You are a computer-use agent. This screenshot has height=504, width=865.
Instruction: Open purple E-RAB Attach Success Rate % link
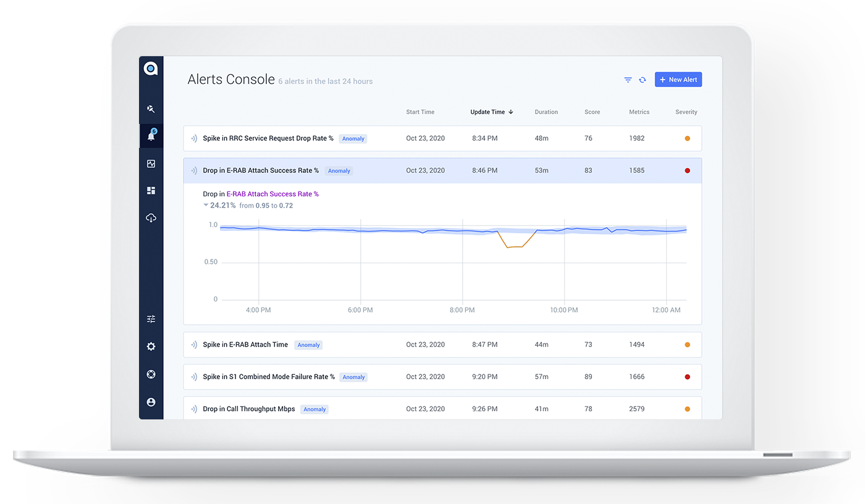coord(272,194)
